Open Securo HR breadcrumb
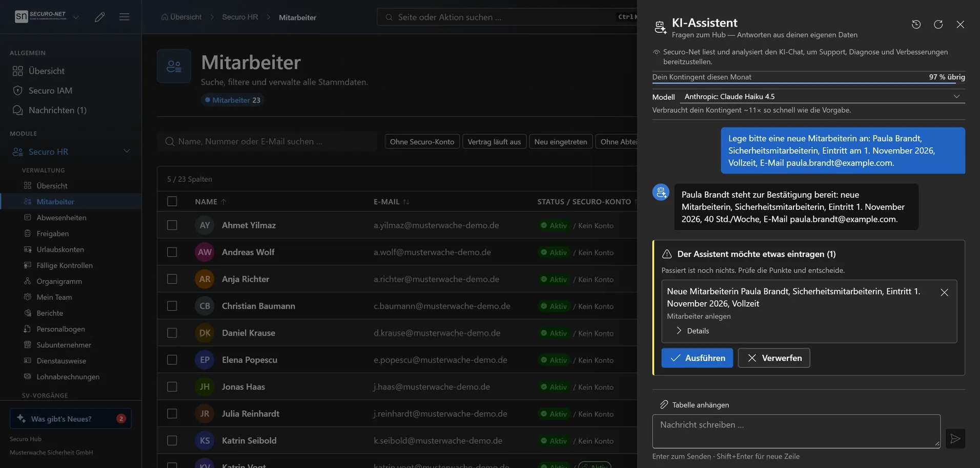 [240, 17]
